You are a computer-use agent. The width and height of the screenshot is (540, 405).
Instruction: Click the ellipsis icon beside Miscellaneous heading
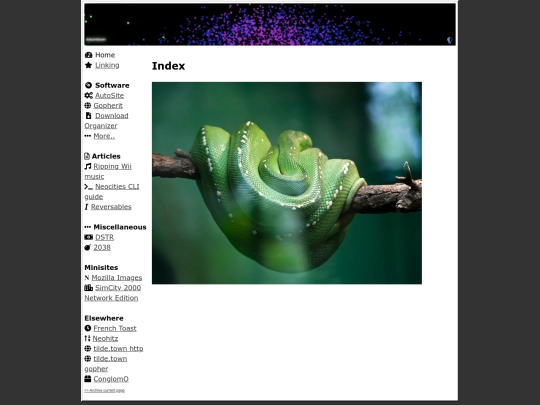(88, 227)
